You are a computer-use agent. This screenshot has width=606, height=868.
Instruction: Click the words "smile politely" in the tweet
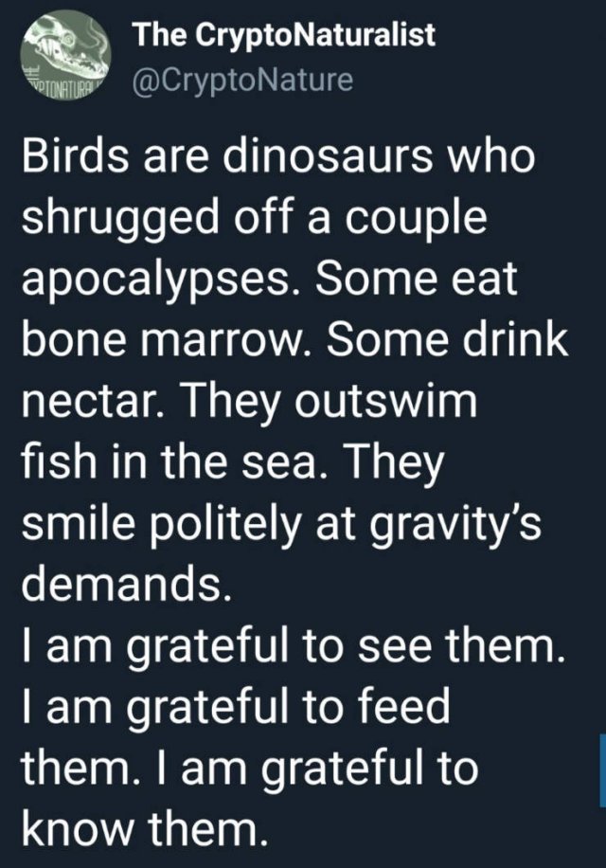159,524
